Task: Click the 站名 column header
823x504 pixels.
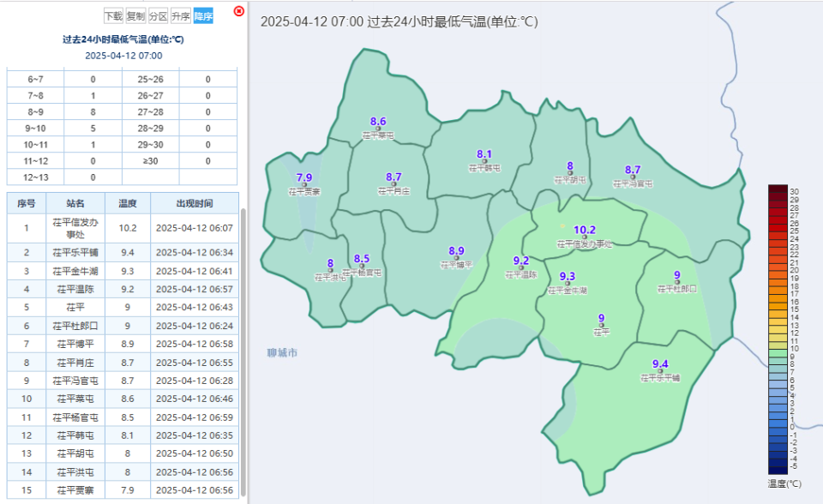Action: coord(75,203)
